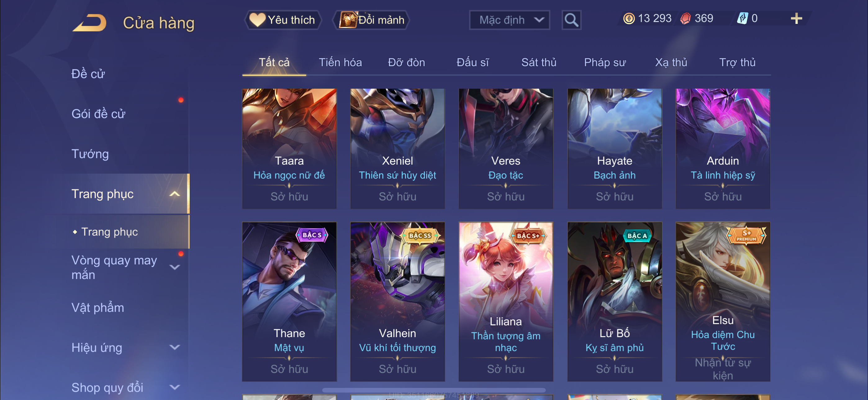Select the Valhein Vũ khí tối thượng skin

[397, 301]
